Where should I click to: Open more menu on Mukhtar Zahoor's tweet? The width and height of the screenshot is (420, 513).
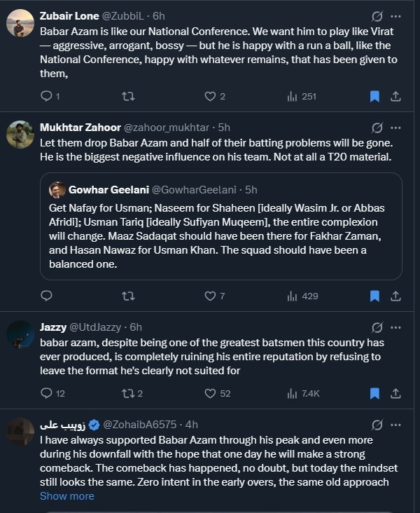click(x=396, y=128)
